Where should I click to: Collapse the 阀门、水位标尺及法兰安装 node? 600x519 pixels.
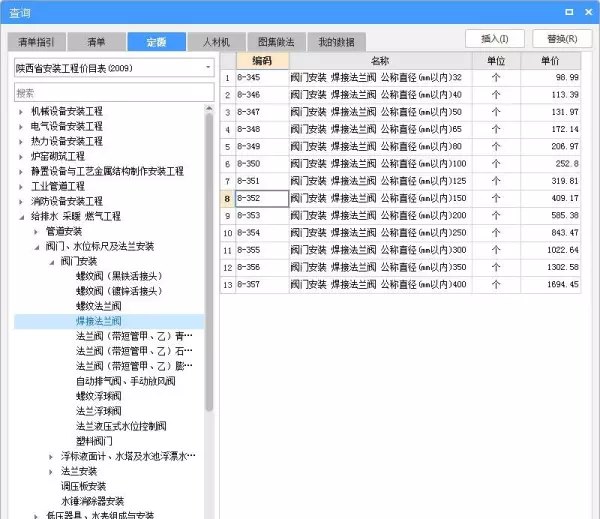(x=37, y=247)
